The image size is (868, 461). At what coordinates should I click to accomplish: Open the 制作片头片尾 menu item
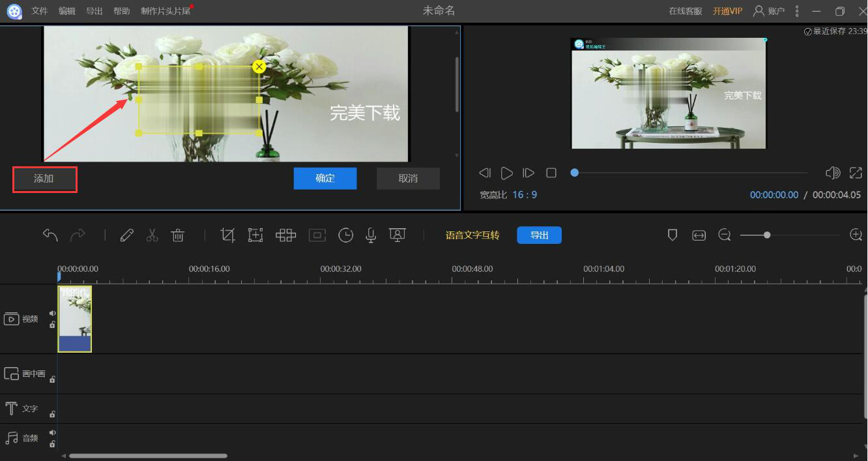pyautogui.click(x=166, y=11)
